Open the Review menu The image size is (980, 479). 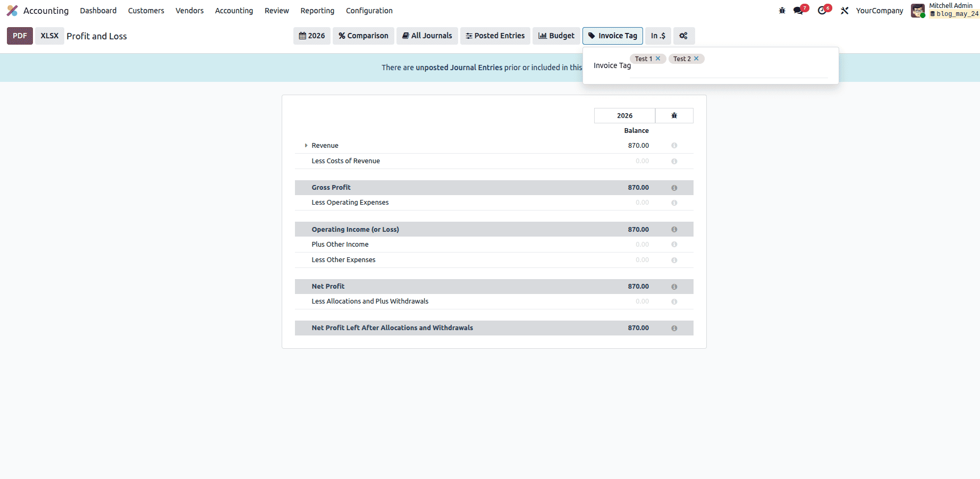point(277,11)
